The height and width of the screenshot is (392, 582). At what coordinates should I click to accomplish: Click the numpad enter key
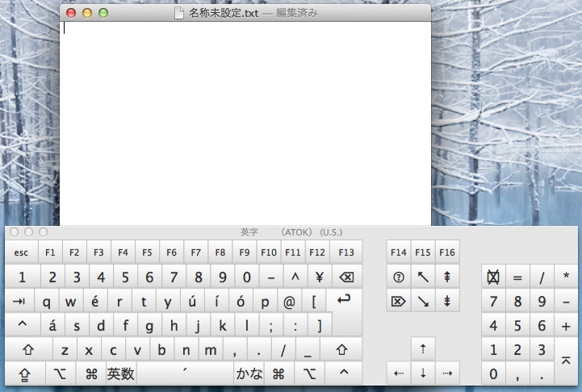(566, 361)
